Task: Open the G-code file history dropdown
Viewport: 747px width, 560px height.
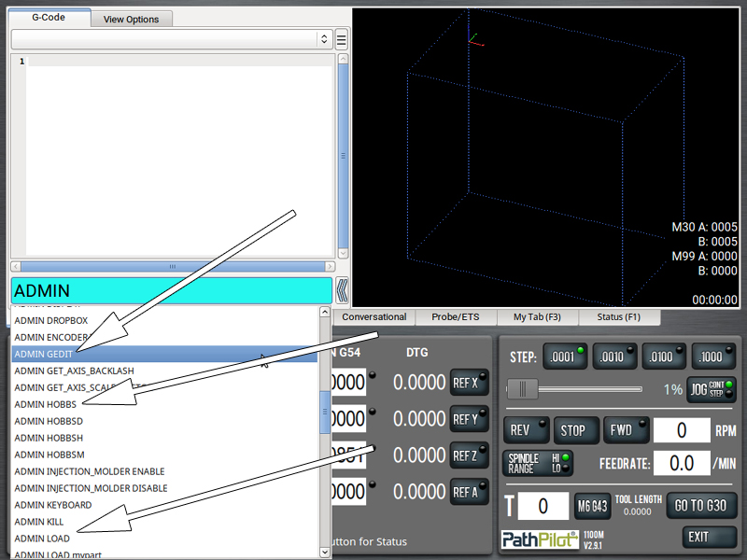Action: (172, 39)
